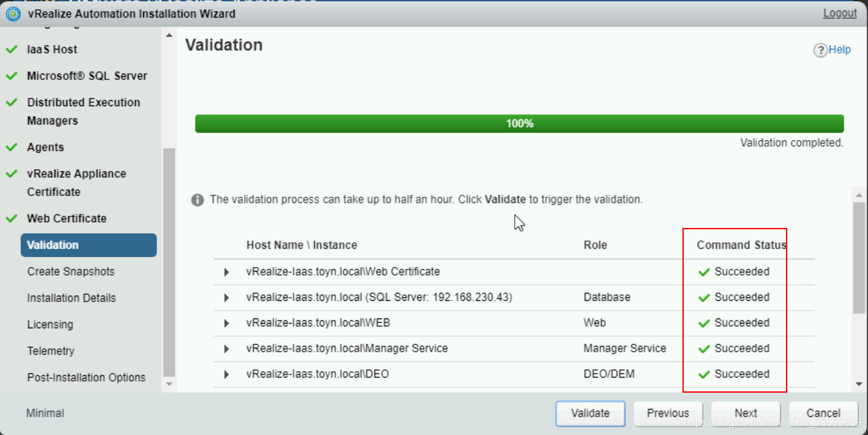Click the 100% validation progress bar
The width and height of the screenshot is (868, 435).
(520, 124)
